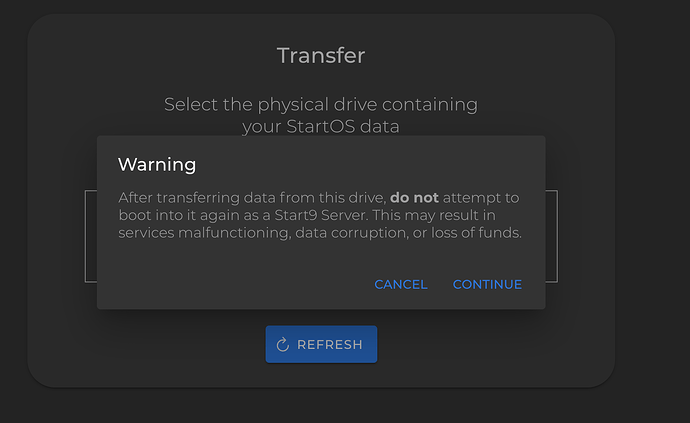Click "After transferring data from this drive" text
This screenshot has width=690, height=423.
(x=252, y=198)
